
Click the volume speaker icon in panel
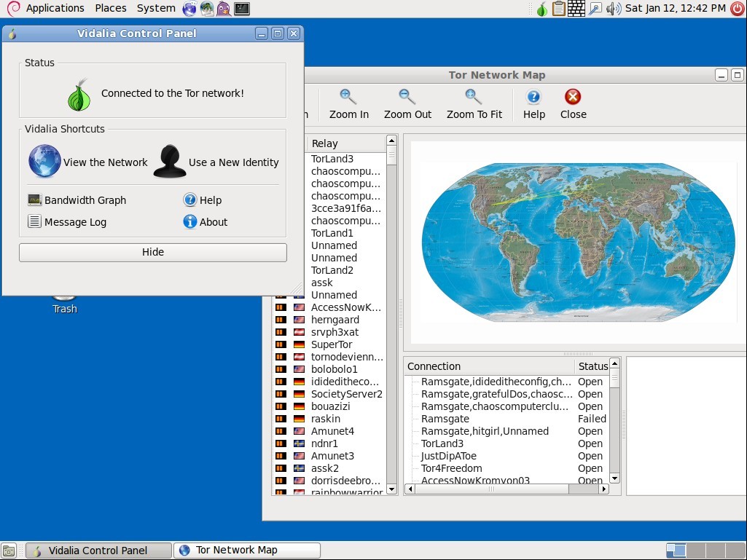(x=614, y=9)
